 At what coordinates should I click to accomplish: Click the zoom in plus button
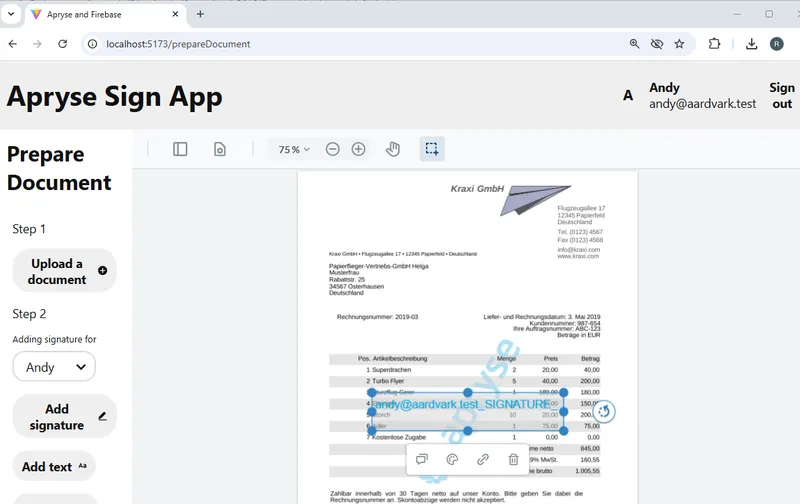359,149
